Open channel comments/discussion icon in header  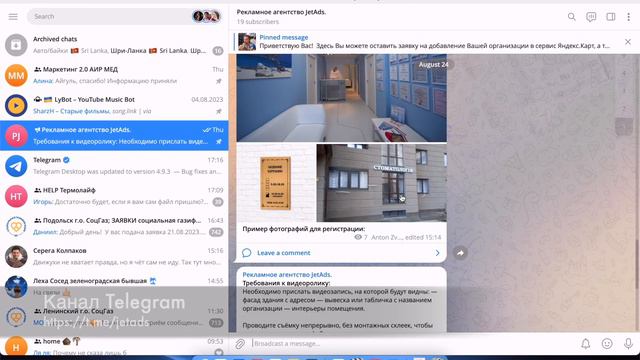591,17
